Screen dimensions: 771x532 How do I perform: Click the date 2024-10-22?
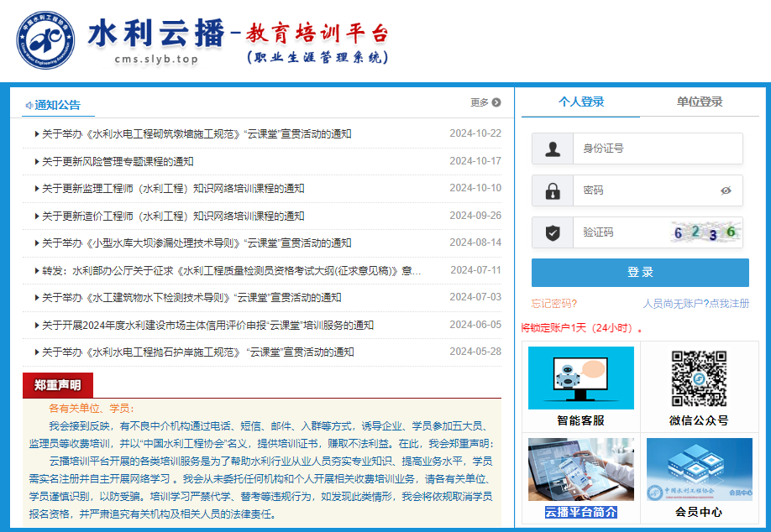coord(475,133)
